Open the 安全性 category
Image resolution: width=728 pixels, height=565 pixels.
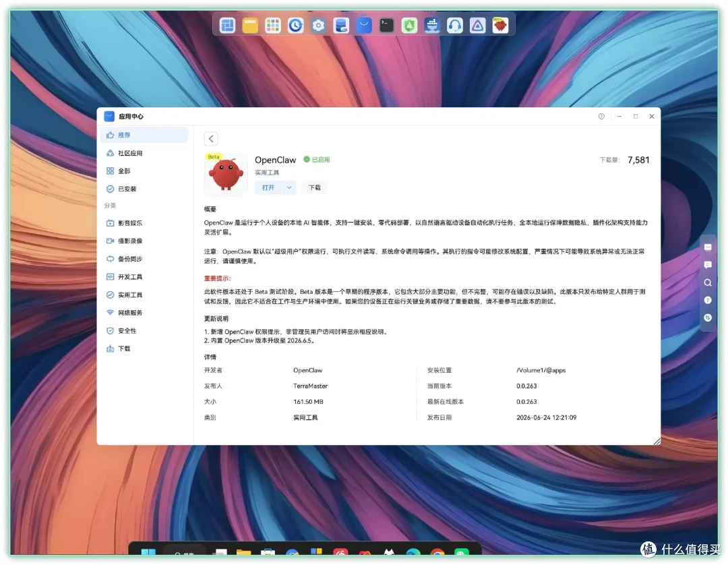(x=144, y=330)
